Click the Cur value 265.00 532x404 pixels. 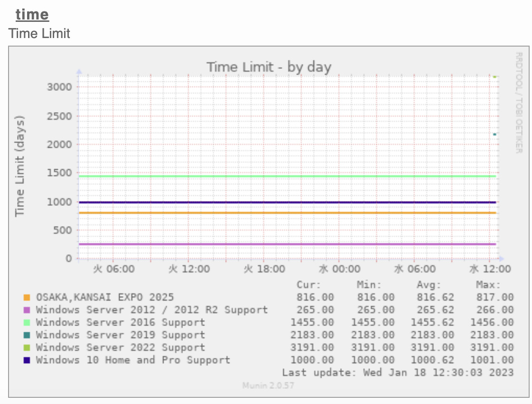pyautogui.click(x=315, y=310)
